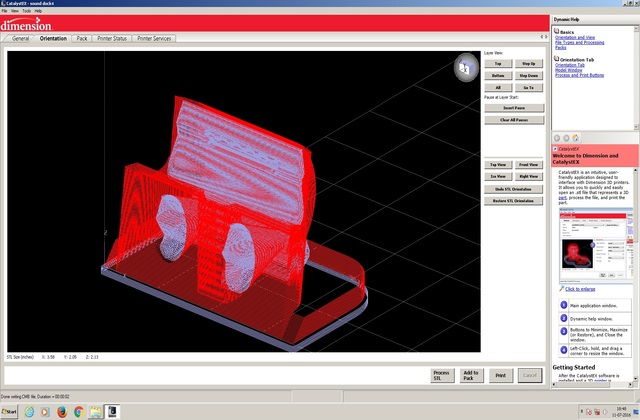Open Internet Explorer from the taskbar
640x420 pixels.
[x=29, y=412]
